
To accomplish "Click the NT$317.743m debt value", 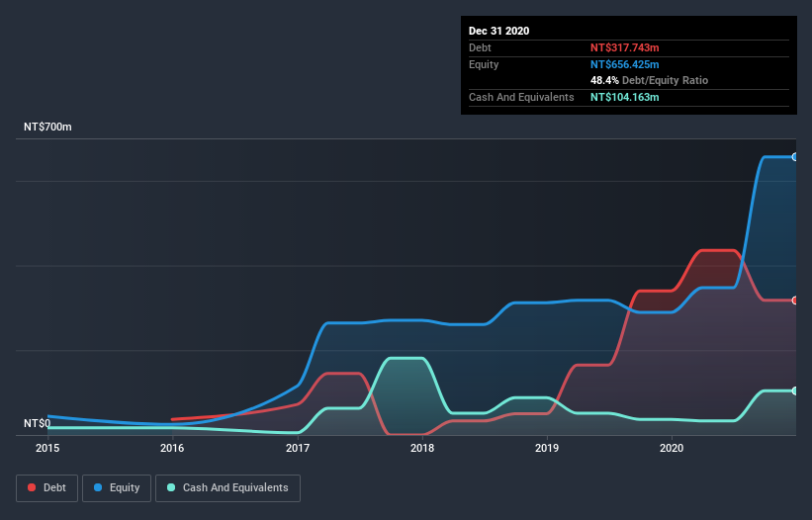I will (x=624, y=47).
